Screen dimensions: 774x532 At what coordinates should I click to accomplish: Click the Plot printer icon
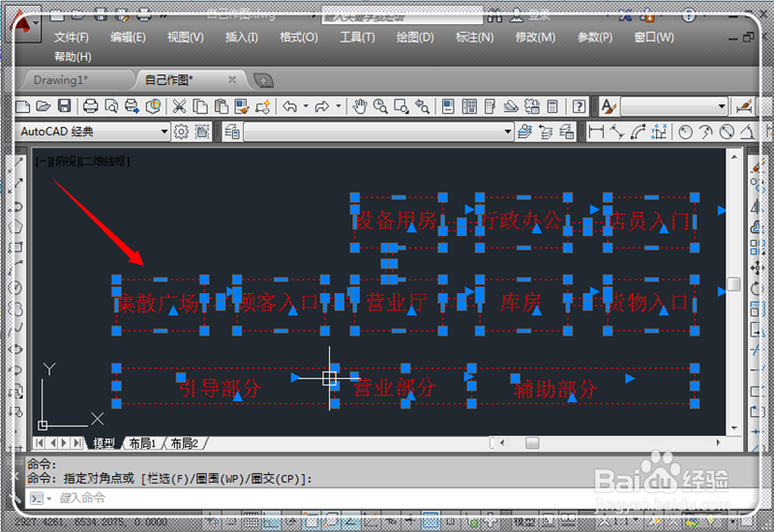coord(90,106)
